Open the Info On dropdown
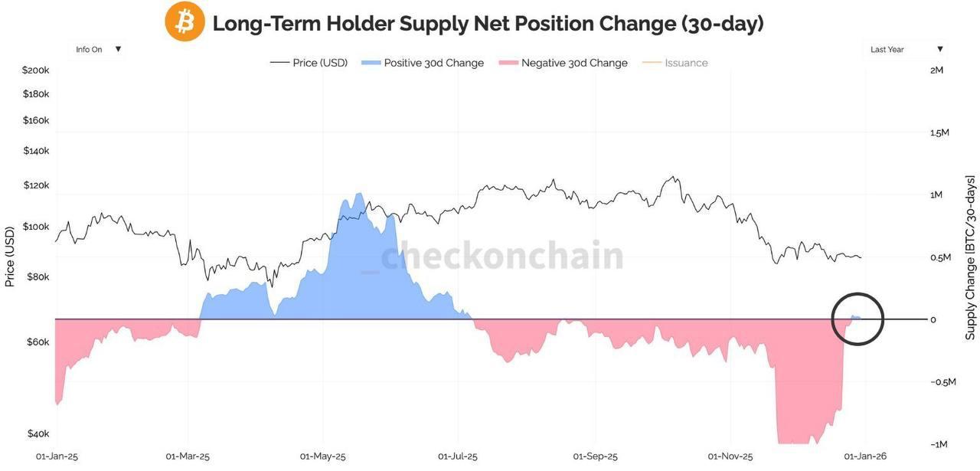This screenshot has height=471, width=980. (90, 49)
